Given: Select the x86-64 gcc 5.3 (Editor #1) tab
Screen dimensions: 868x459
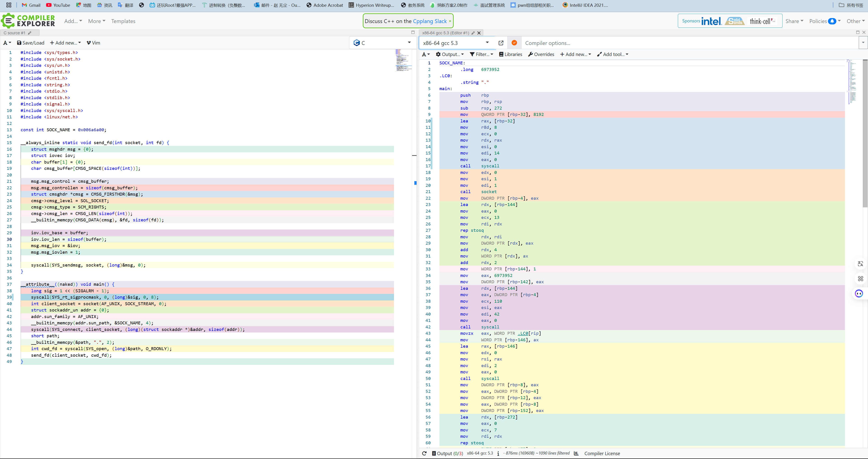Looking at the screenshot, I should [446, 33].
